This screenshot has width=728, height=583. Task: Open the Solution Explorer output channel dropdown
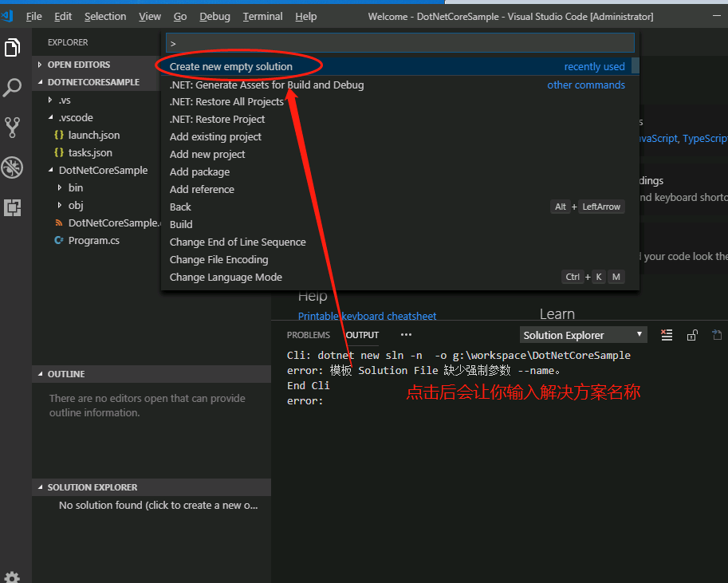[583, 335]
